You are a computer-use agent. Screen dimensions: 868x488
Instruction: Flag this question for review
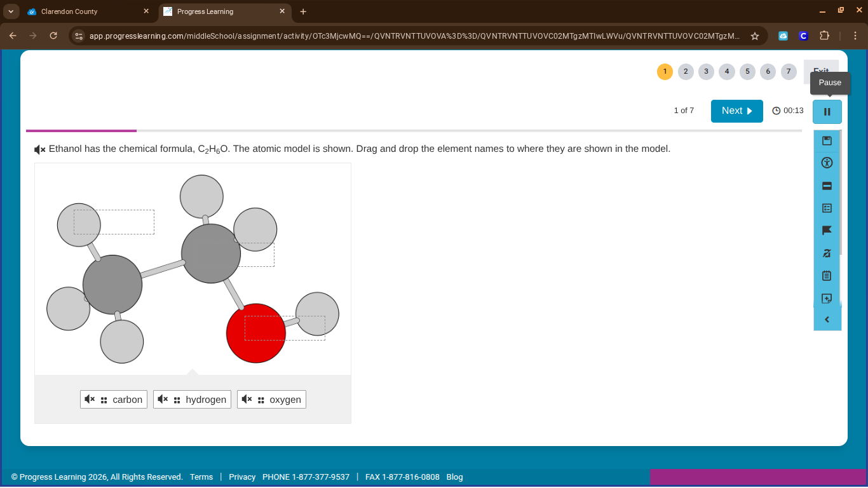tap(827, 230)
